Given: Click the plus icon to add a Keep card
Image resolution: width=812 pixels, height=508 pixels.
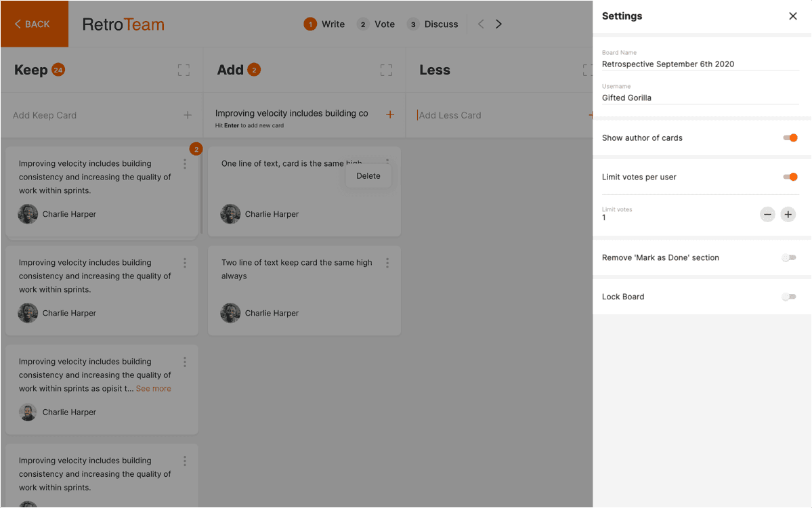Looking at the screenshot, I should click(187, 115).
